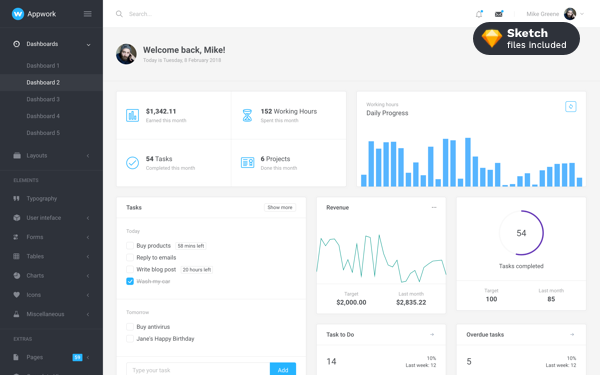Click the Mike Greene username
600x375 pixels.
coord(542,14)
